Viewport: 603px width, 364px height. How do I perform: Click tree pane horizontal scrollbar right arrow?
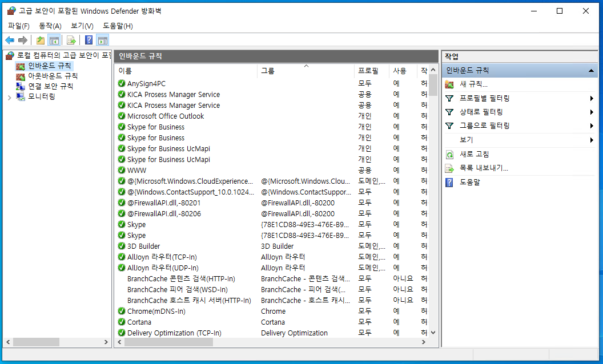pos(106,342)
